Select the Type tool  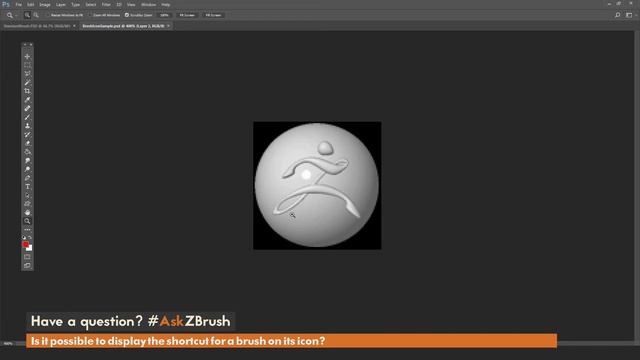point(27,187)
